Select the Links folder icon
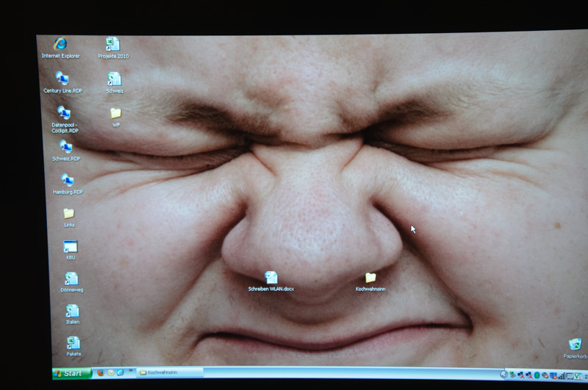The image size is (588, 390). pos(69,214)
